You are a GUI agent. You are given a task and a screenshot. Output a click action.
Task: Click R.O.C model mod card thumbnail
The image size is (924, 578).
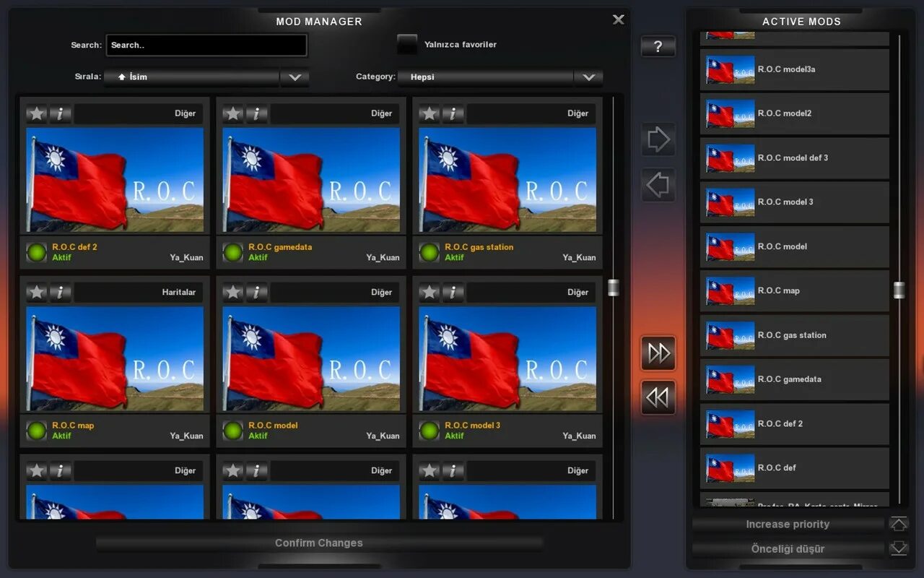point(311,359)
